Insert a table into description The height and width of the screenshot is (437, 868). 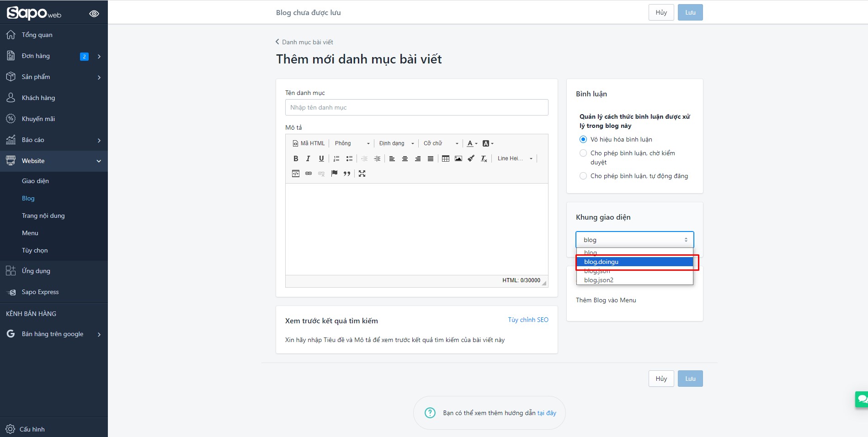coord(446,158)
